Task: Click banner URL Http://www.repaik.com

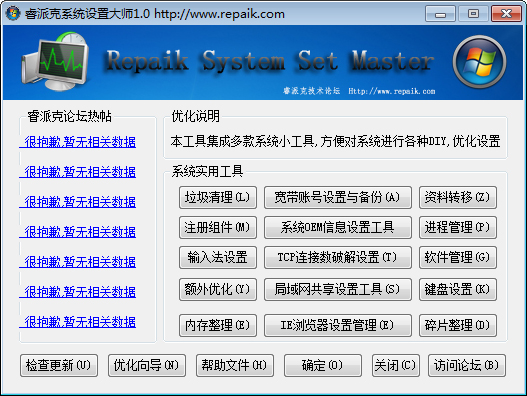Action: click(x=392, y=91)
